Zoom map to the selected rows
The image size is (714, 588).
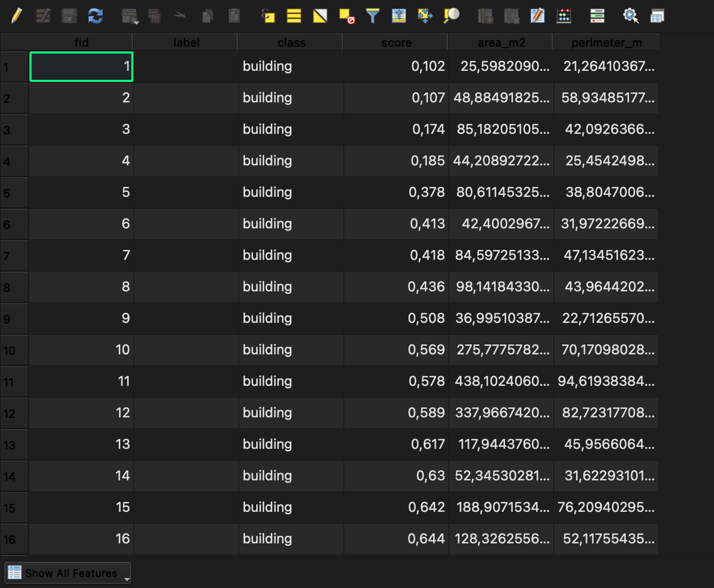[452, 16]
